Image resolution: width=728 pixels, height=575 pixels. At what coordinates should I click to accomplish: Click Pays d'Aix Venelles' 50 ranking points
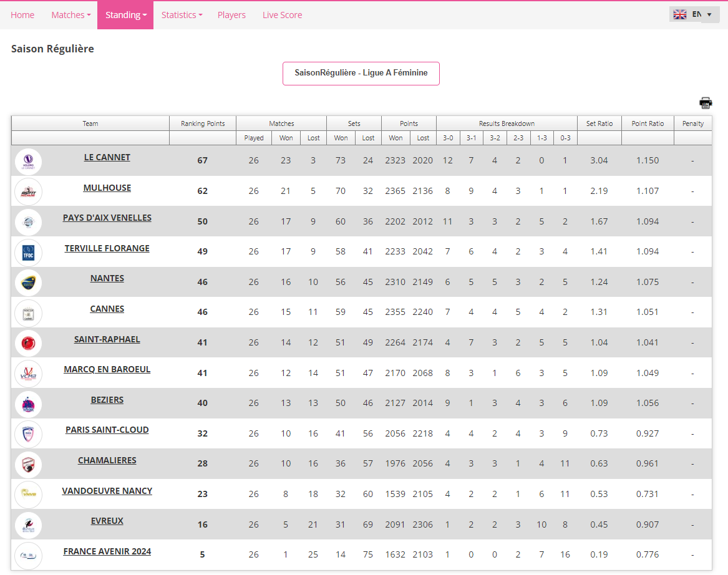[x=202, y=222]
